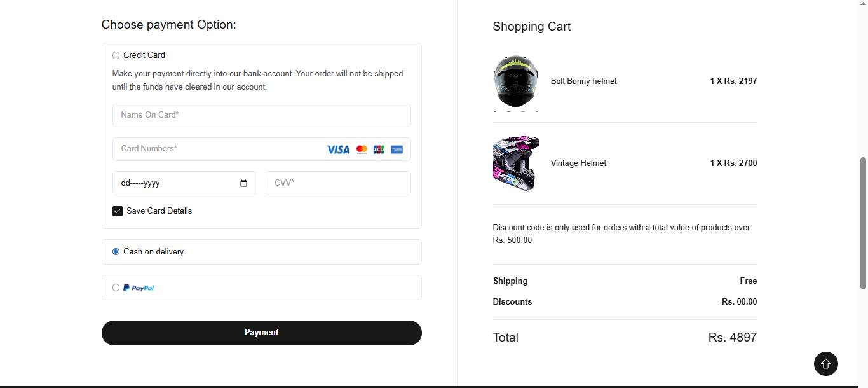Click the Visa card icon
The height and width of the screenshot is (388, 868).
pyautogui.click(x=338, y=149)
